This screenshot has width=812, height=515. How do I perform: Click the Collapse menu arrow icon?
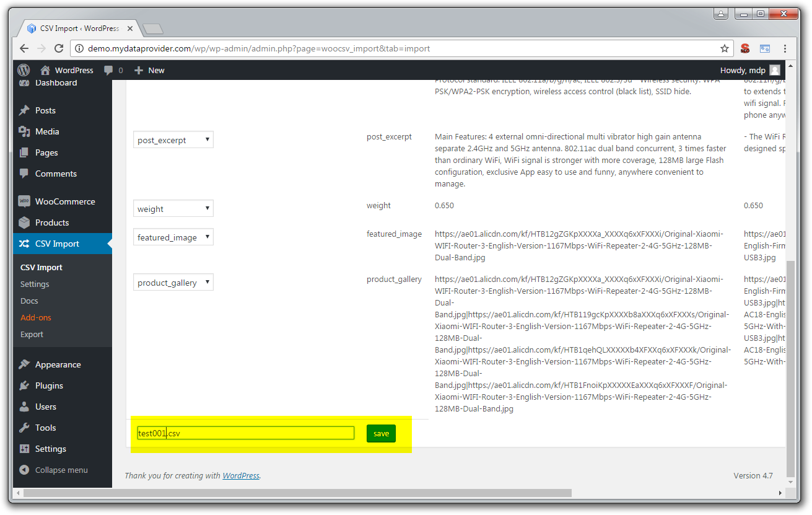[x=24, y=470]
